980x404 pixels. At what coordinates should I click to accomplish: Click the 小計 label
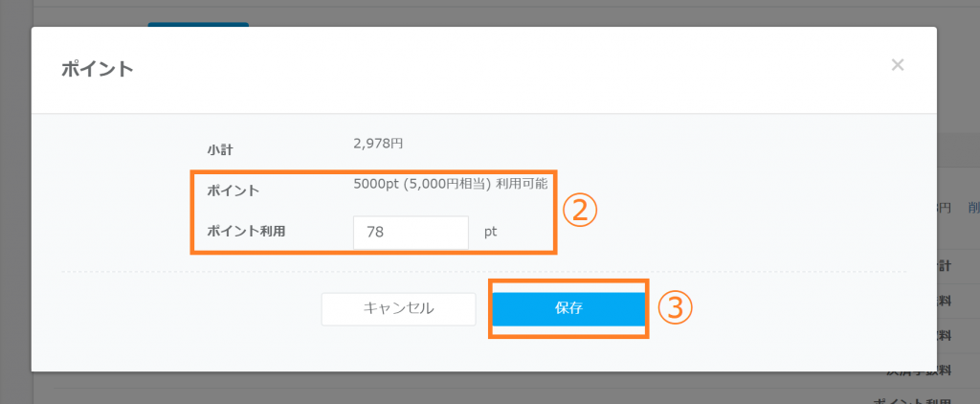tap(220, 149)
